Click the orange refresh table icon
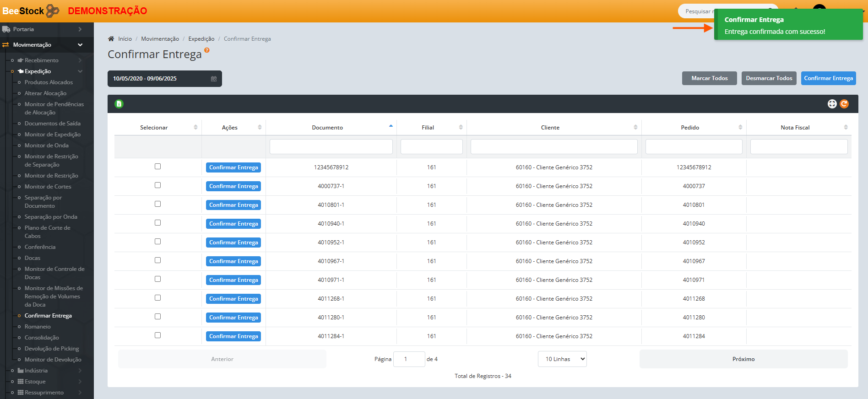The height and width of the screenshot is (399, 868). tap(844, 104)
